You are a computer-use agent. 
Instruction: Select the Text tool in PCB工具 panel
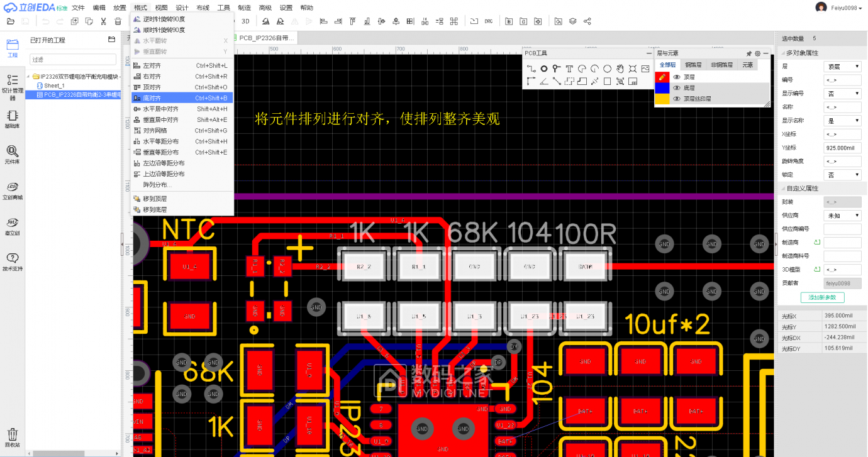569,69
